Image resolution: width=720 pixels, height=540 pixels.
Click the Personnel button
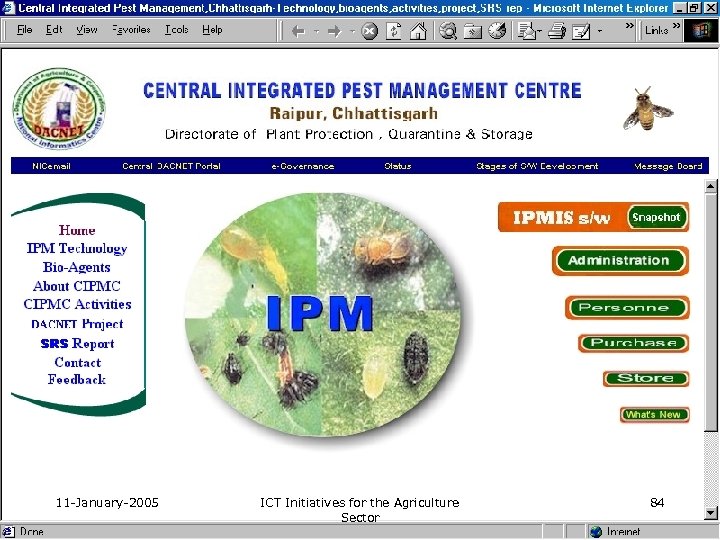coord(627,308)
